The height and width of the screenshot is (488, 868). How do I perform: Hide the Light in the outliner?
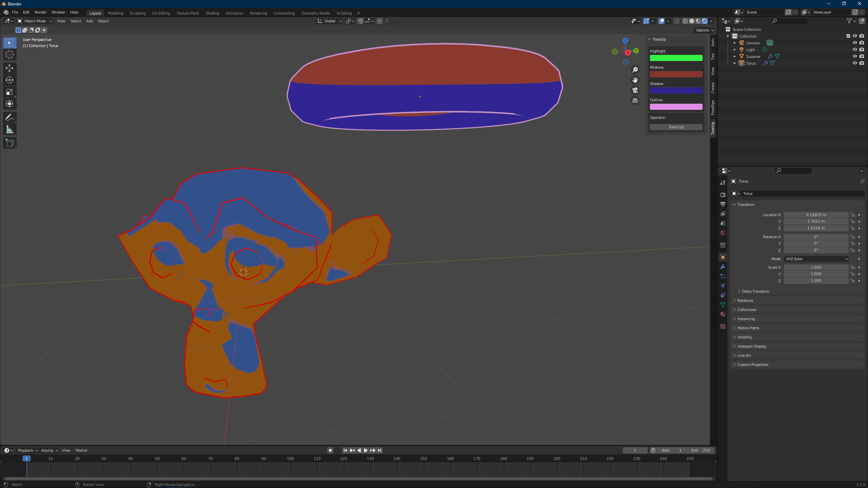coord(855,49)
